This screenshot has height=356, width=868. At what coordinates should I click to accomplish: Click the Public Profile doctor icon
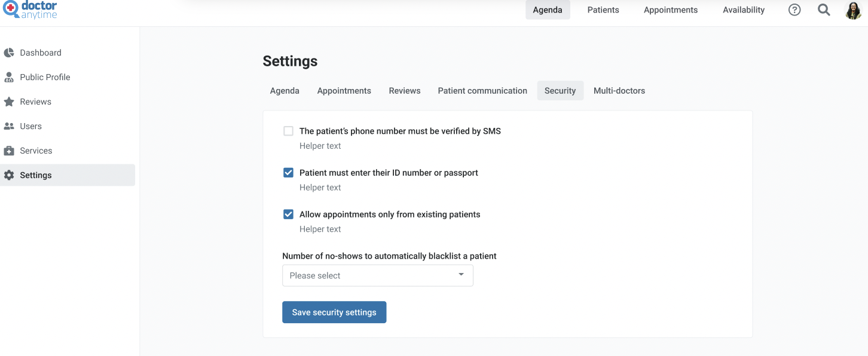click(x=9, y=77)
